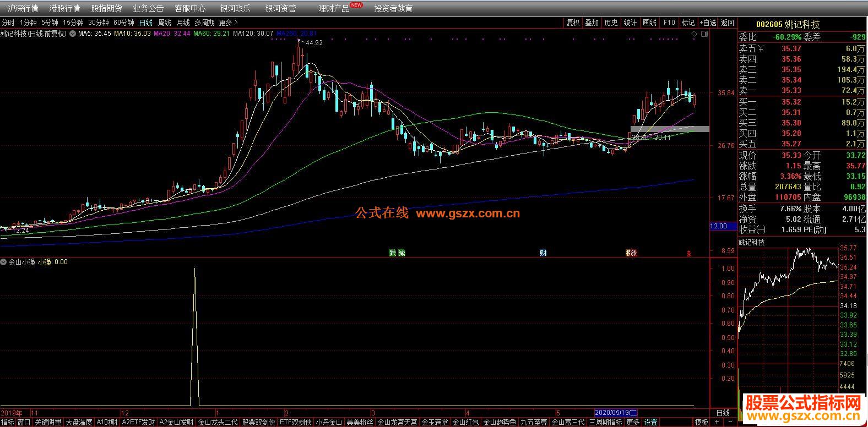868x427 pixels.
Task: Click the diamond marker icon above chart
Action: point(695,34)
